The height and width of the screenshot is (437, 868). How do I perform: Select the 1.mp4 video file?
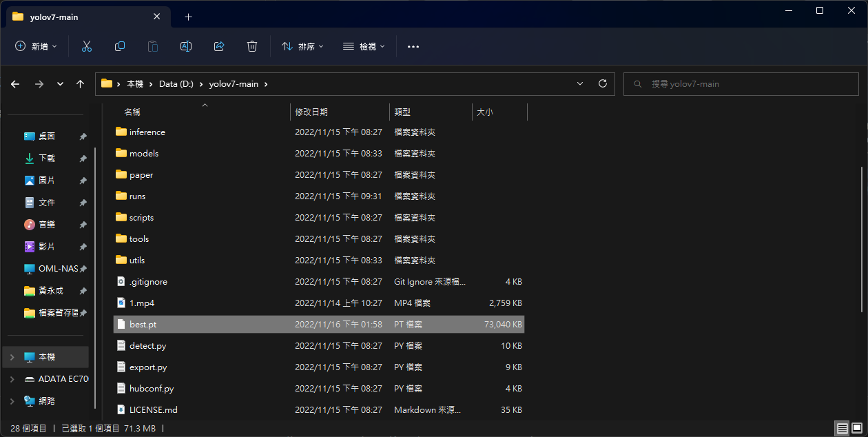pyautogui.click(x=319, y=303)
